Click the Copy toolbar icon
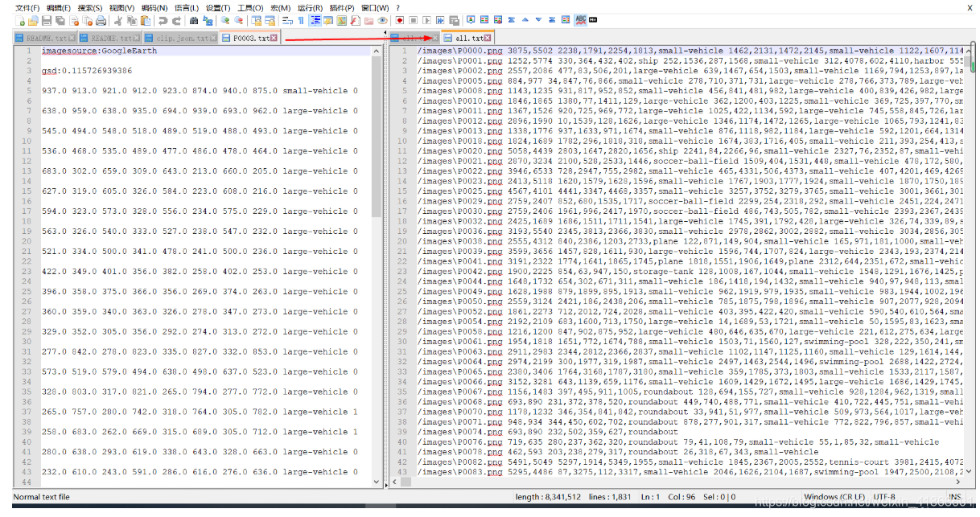Viewport: 980px width, 517px height. coord(132,20)
